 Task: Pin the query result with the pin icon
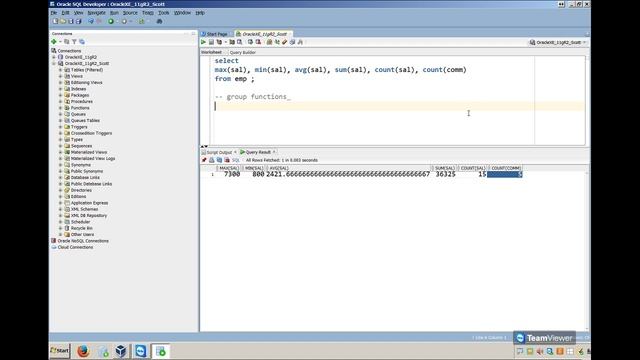204,160
